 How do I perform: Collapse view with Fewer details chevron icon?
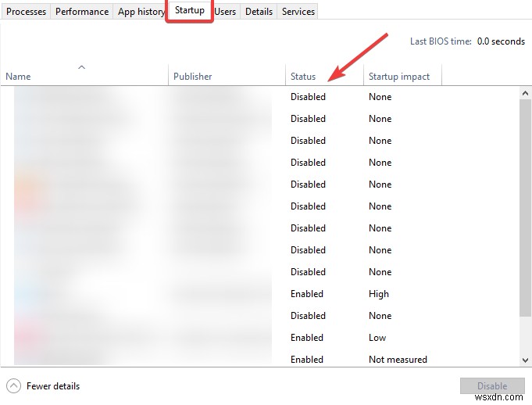click(x=13, y=385)
